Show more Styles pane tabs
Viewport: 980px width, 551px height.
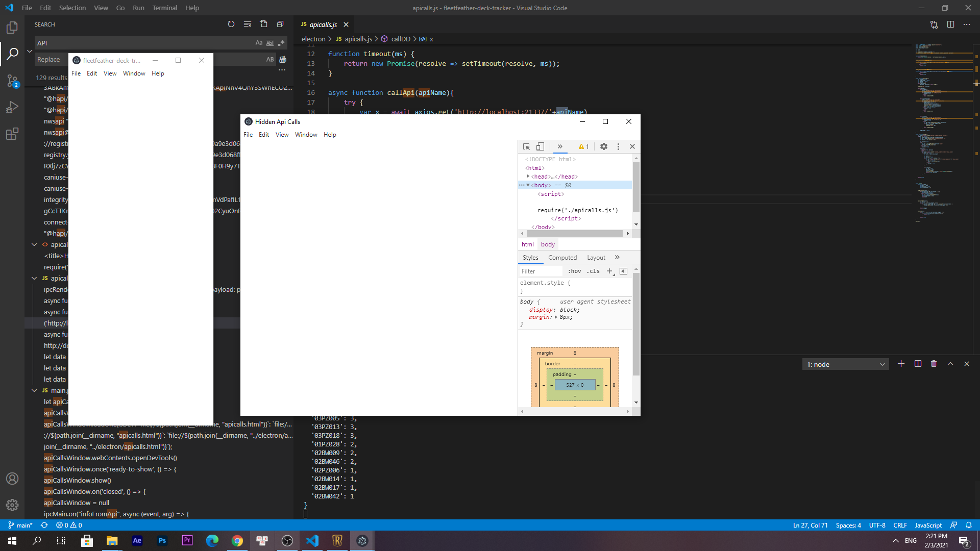[x=617, y=257]
